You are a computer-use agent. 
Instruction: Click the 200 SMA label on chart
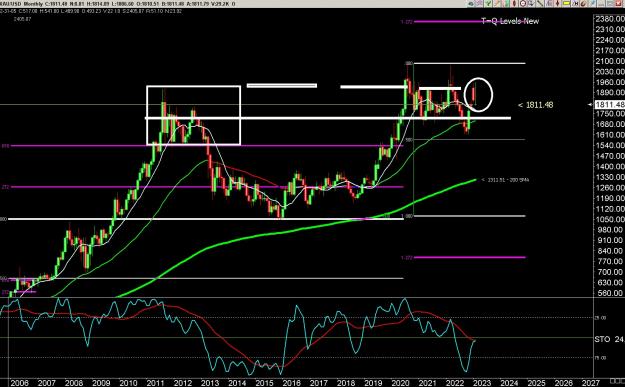point(505,180)
